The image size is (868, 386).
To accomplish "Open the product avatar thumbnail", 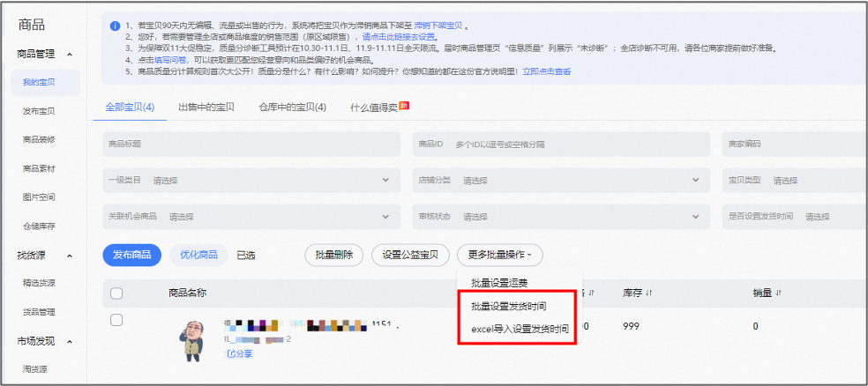I will 191,340.
